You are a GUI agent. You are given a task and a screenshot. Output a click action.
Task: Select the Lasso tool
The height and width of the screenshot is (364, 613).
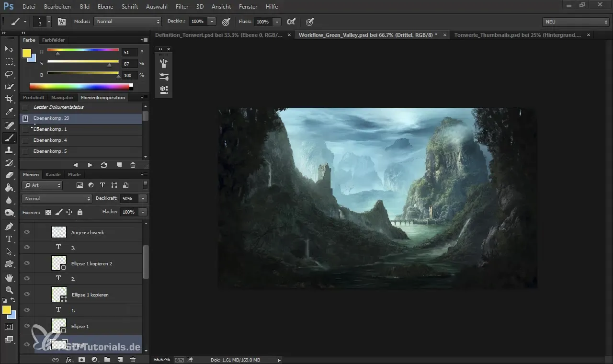(9, 74)
